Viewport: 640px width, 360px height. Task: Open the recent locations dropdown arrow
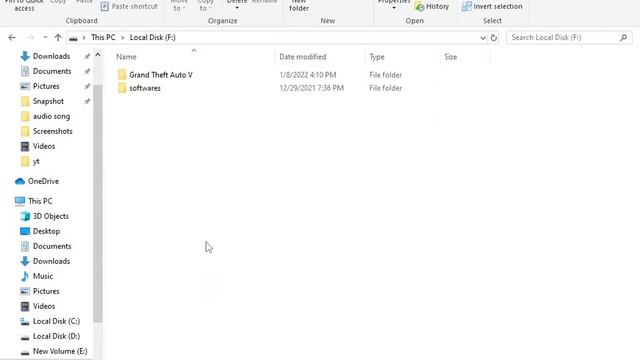pos(45,38)
